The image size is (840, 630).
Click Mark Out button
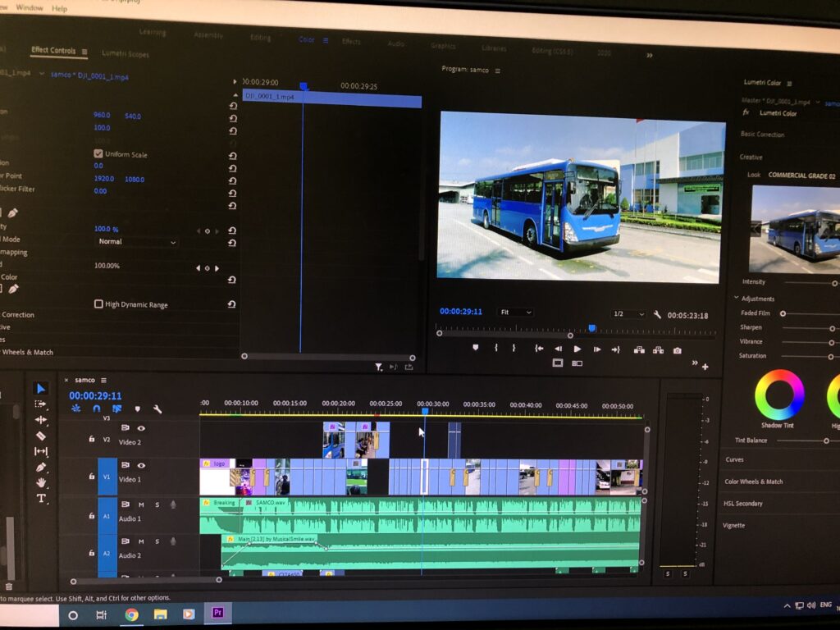(x=514, y=348)
